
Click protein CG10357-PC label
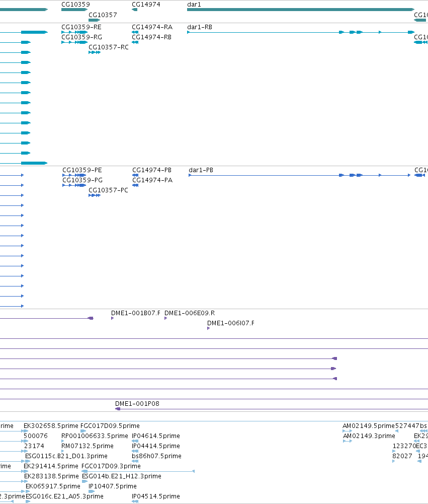[x=109, y=190]
